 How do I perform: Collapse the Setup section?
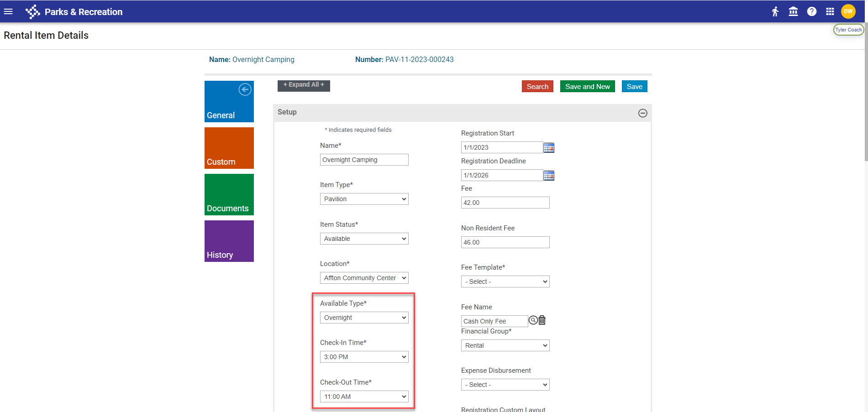642,113
